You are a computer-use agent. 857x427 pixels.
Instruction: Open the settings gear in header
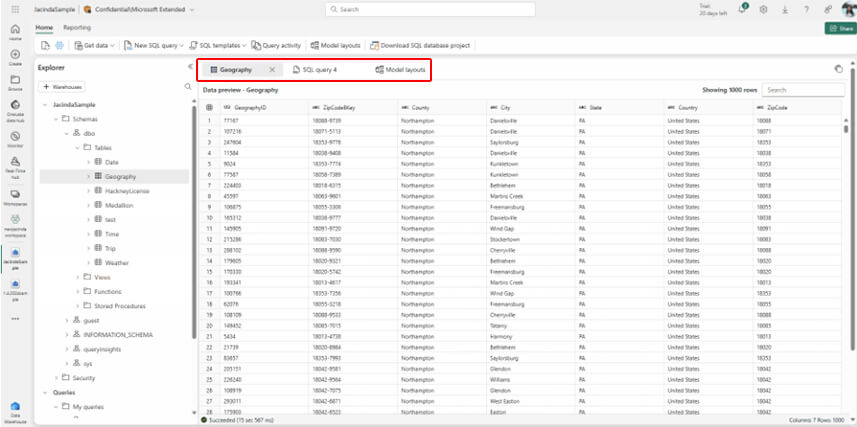coord(764,9)
